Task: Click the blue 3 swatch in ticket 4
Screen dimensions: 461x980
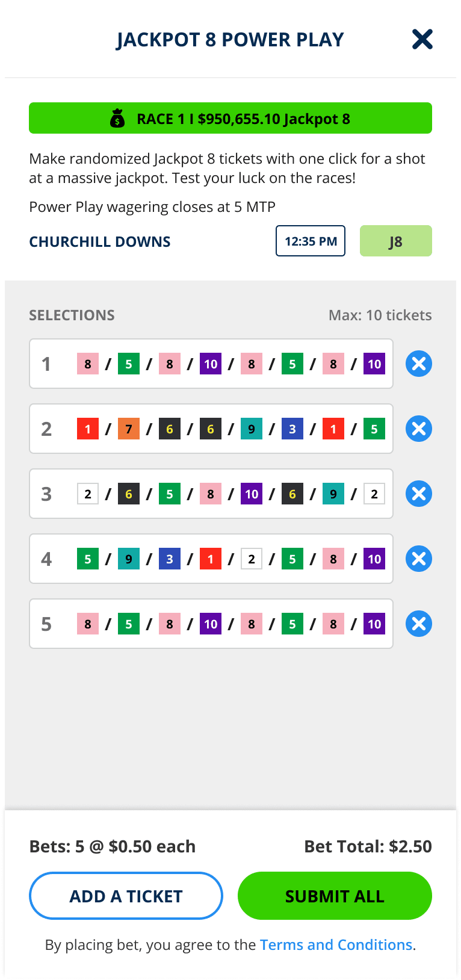Action: click(x=170, y=559)
